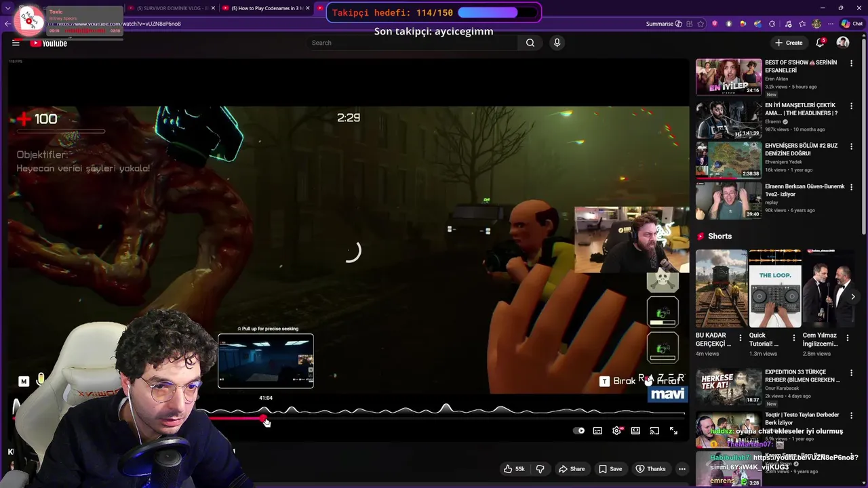The height and width of the screenshot is (488, 868).
Task: Click the Toxic Britney Spears music widget
Action: coord(71,21)
